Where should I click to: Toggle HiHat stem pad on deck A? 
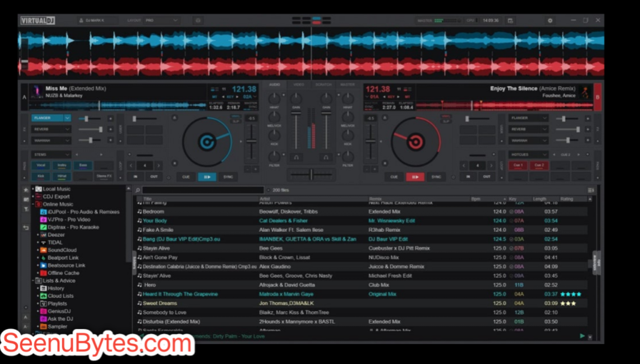pyautogui.click(x=62, y=177)
